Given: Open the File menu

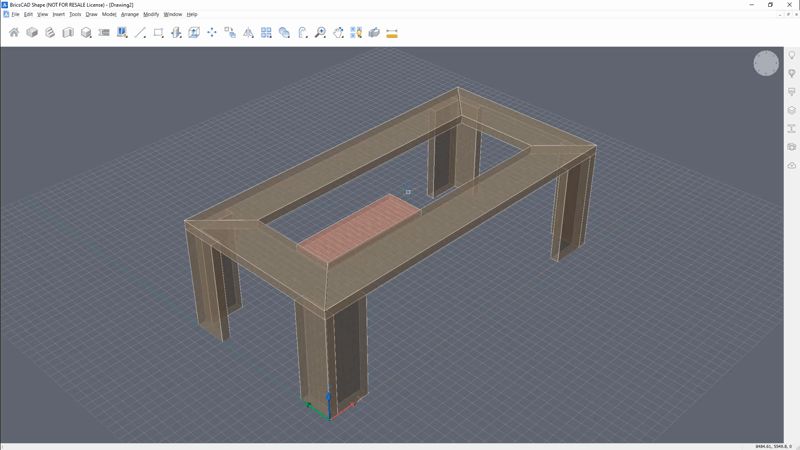Looking at the screenshot, I should click(x=15, y=14).
